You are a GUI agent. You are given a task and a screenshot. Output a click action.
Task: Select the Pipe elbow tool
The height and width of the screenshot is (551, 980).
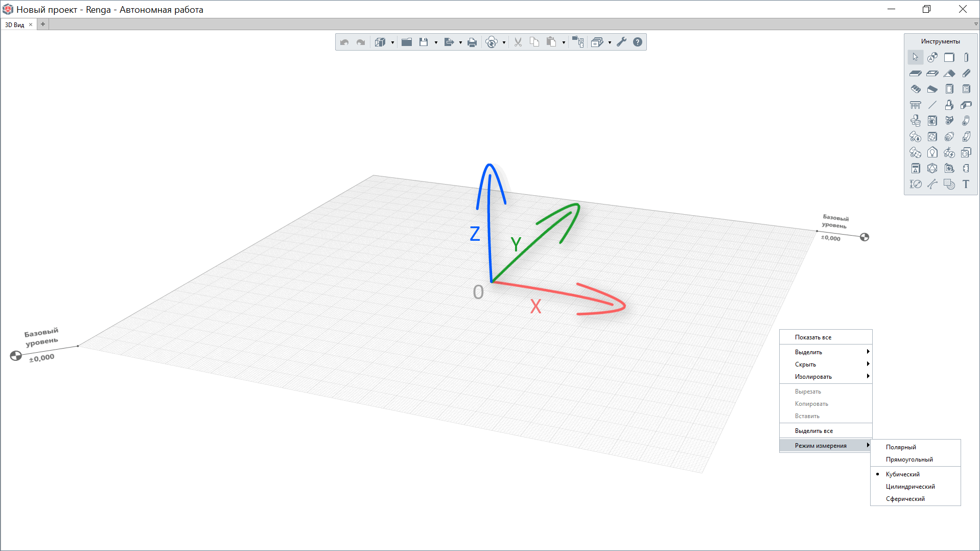(x=966, y=121)
